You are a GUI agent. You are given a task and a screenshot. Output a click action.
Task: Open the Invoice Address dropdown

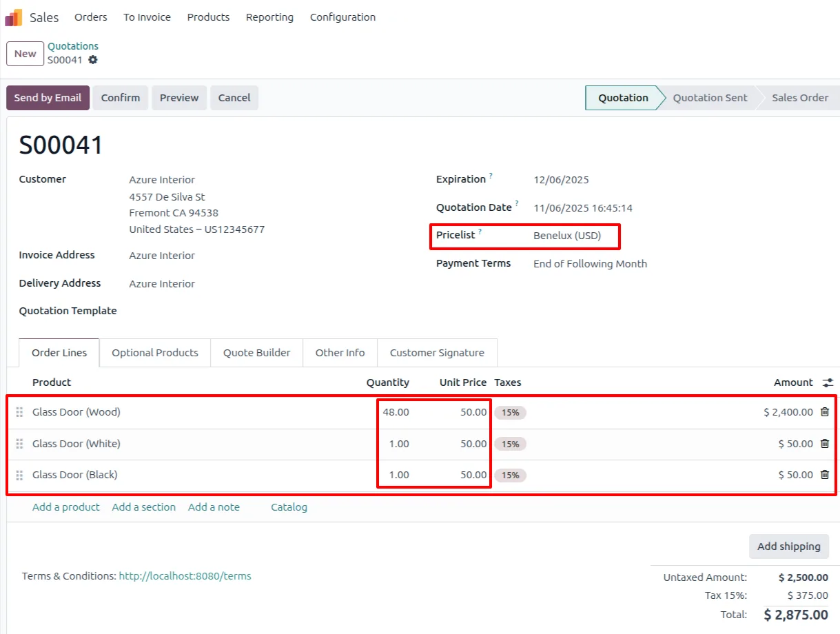pyautogui.click(x=162, y=256)
